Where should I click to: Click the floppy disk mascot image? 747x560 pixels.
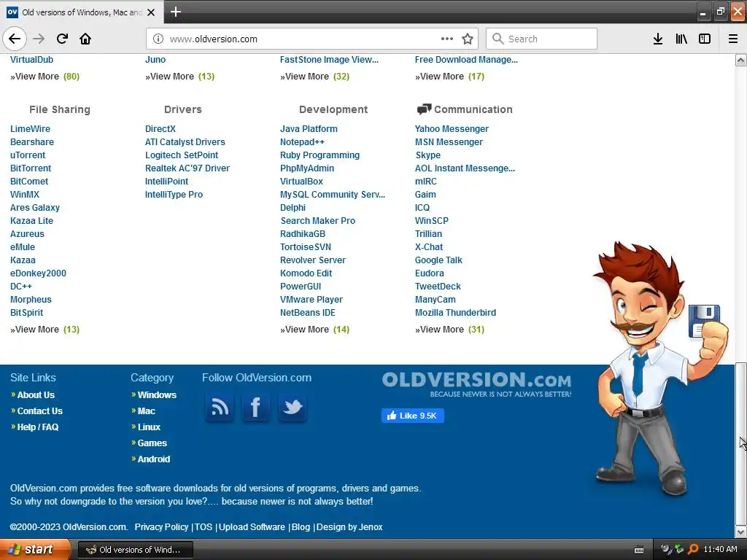click(659, 369)
